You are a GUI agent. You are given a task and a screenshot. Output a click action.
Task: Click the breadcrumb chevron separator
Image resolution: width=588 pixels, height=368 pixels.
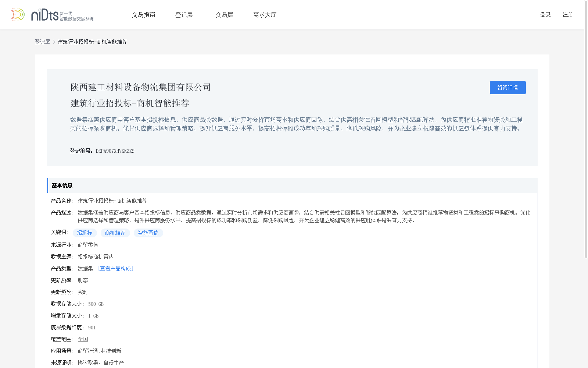point(54,42)
